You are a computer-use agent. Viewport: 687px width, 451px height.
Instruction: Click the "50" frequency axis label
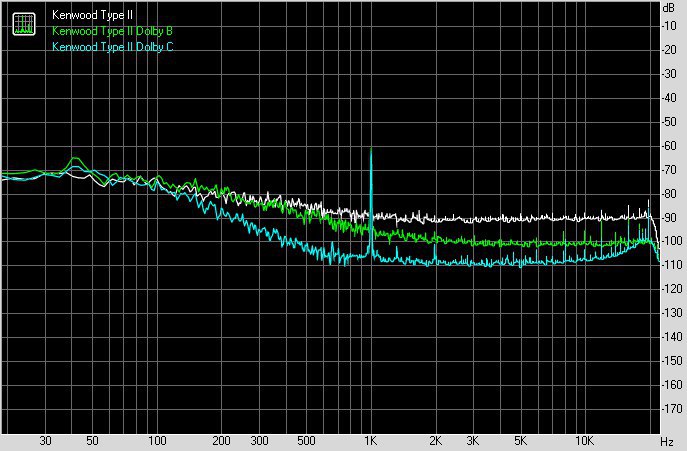pyautogui.click(x=92, y=441)
